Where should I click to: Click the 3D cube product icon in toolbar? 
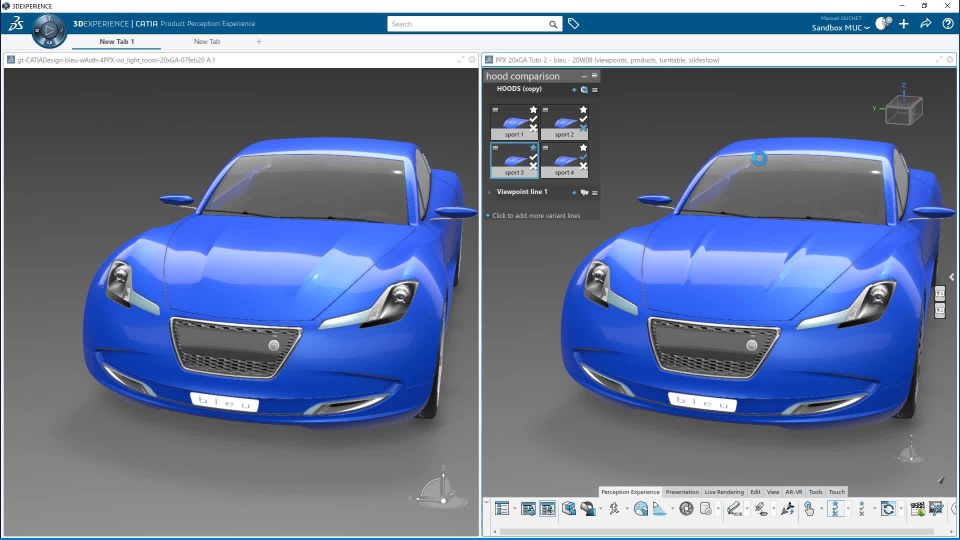pyautogui.click(x=569, y=508)
